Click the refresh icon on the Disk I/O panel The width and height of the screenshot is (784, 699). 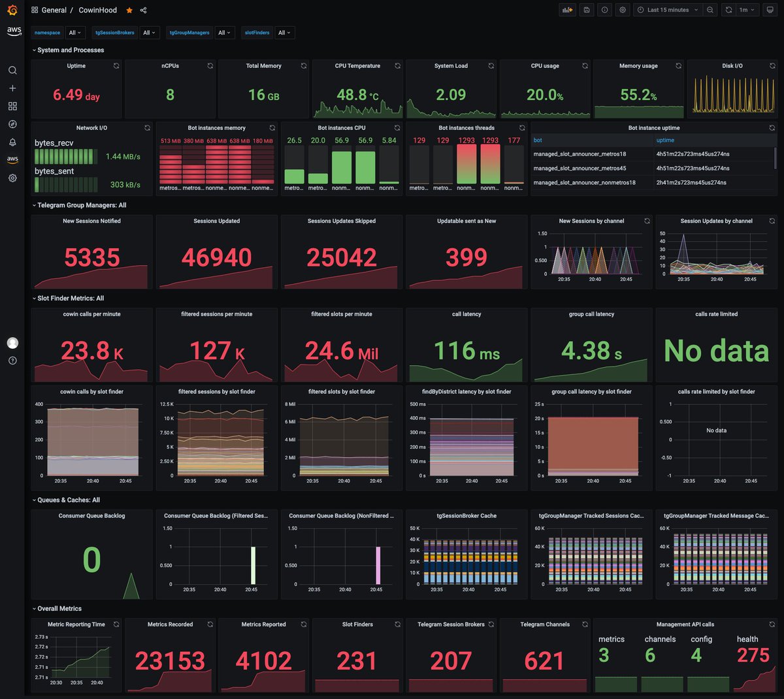pyautogui.click(x=772, y=66)
